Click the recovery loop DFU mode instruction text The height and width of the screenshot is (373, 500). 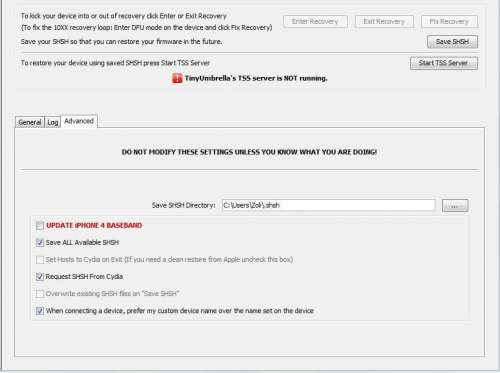147,28
